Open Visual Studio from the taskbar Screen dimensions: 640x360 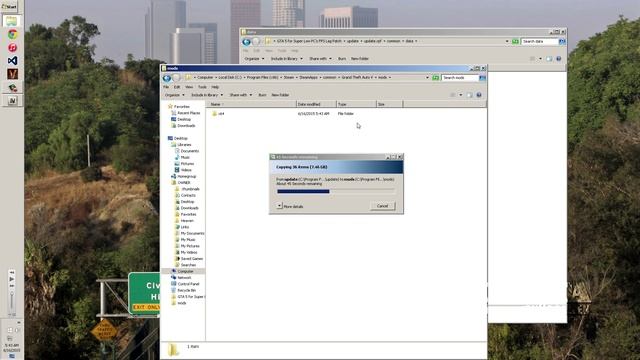point(12,61)
